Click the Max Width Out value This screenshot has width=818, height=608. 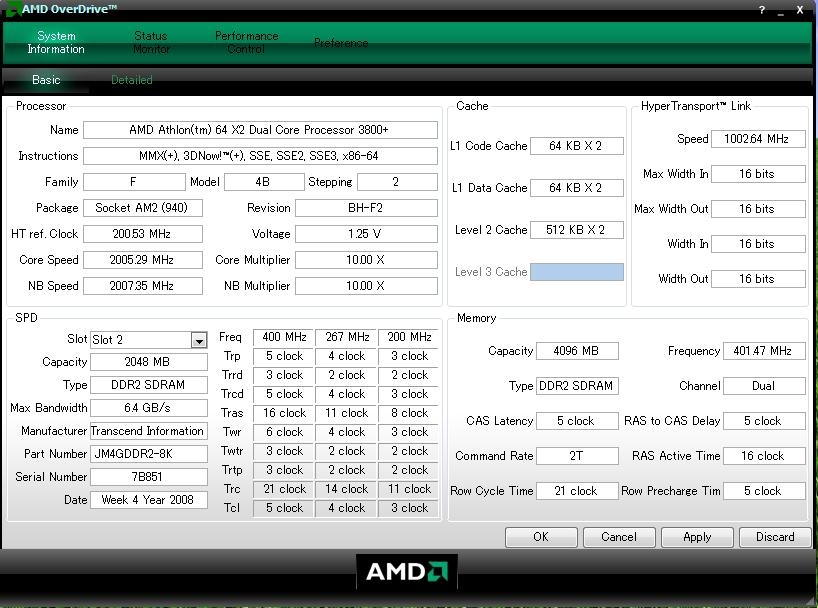point(758,209)
